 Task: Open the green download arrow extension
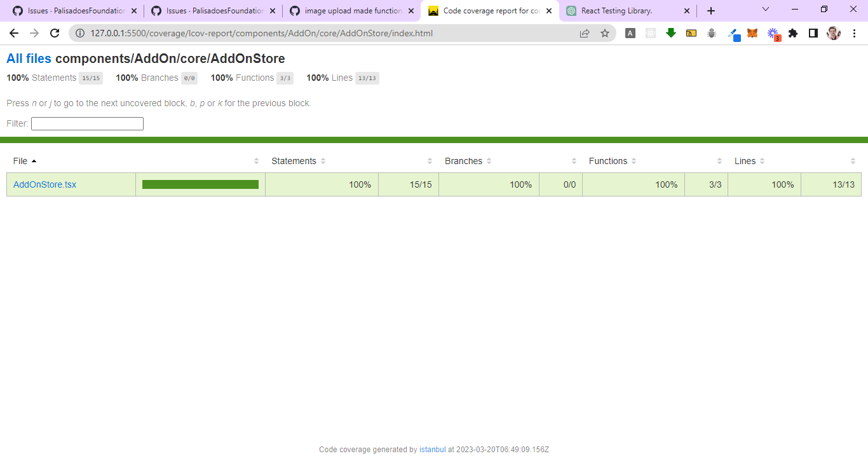671,32
